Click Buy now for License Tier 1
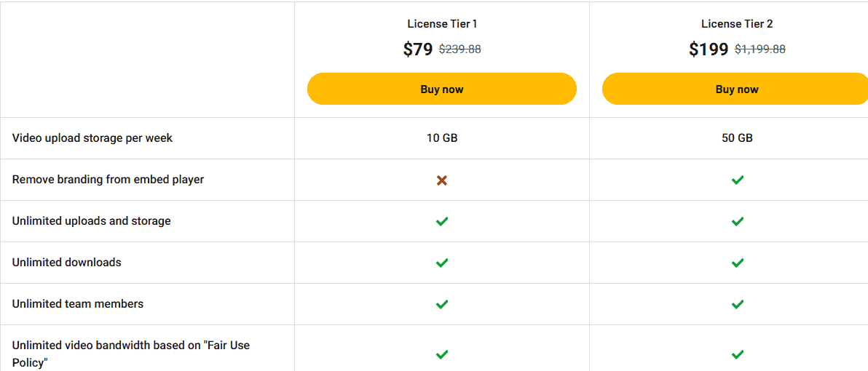The width and height of the screenshot is (868, 371). [441, 89]
